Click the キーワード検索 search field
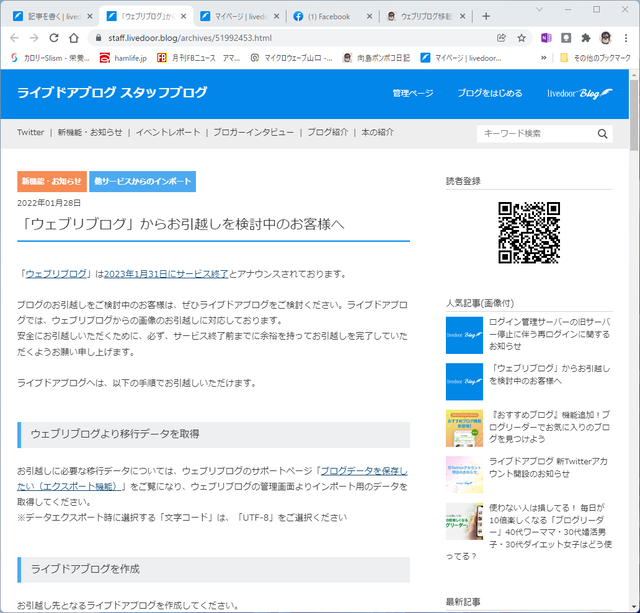The height and width of the screenshot is (613, 640). 536,133
